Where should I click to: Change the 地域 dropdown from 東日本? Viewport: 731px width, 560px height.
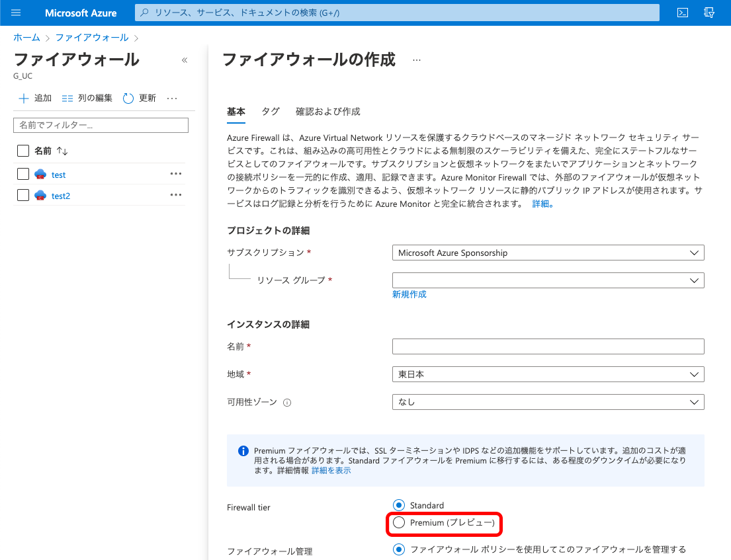pyautogui.click(x=548, y=374)
